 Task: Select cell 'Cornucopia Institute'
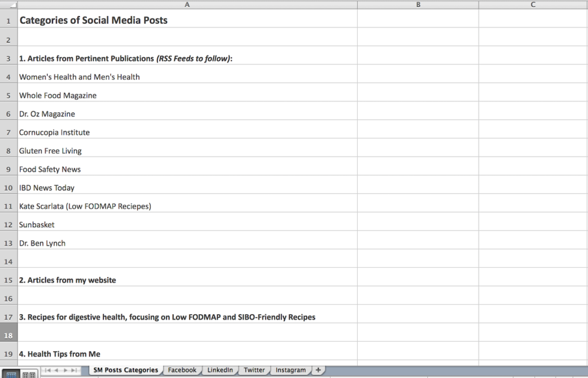pos(188,129)
